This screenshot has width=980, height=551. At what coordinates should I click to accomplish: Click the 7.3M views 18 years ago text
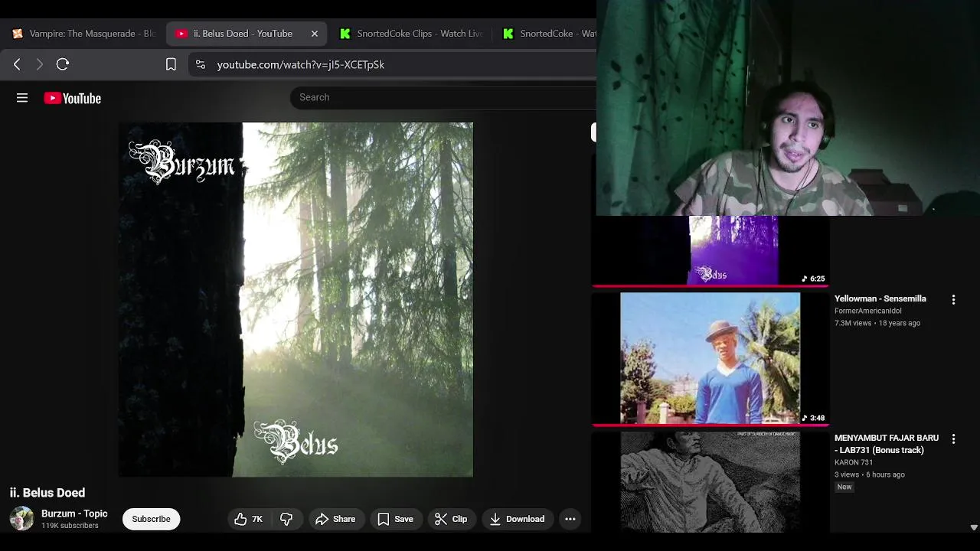tap(877, 323)
